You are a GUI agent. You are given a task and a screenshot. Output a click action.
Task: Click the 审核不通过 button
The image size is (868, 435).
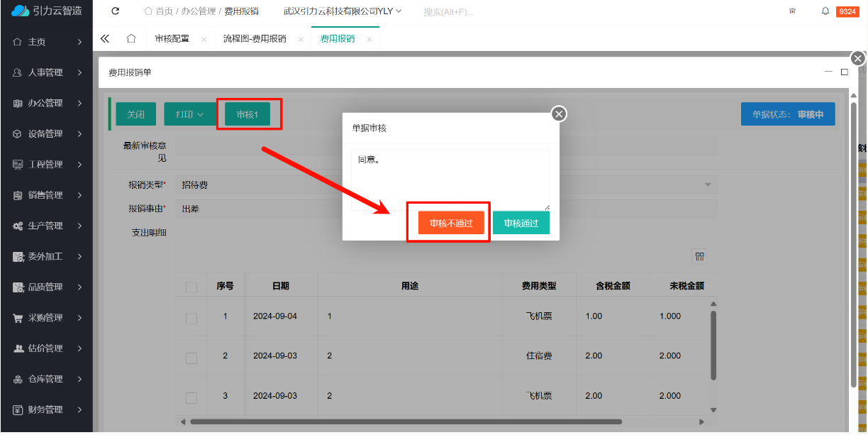[450, 223]
